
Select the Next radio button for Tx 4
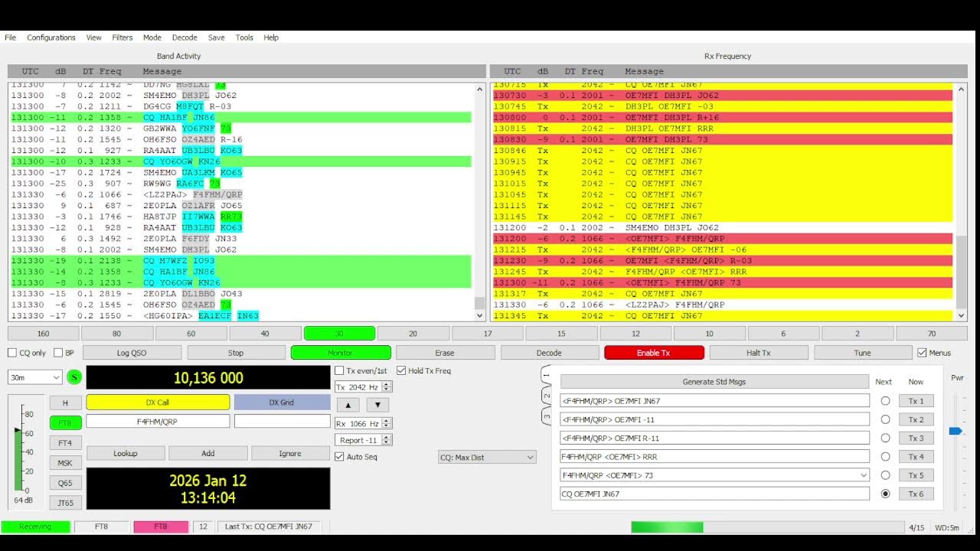[885, 456]
